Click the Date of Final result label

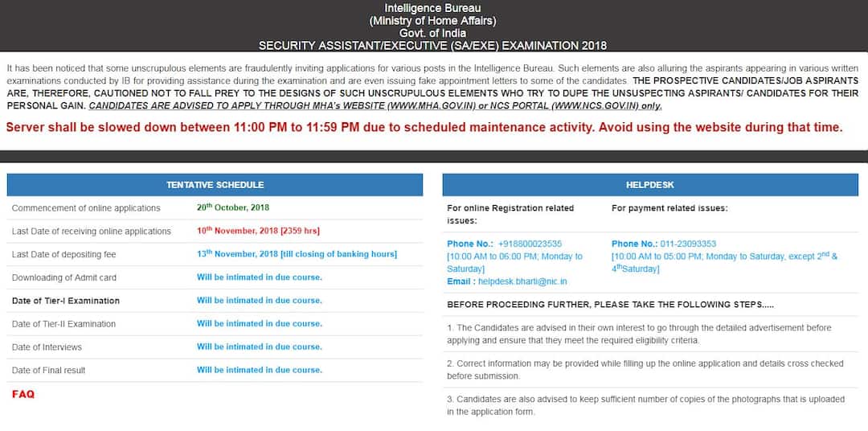pyautogui.click(x=48, y=371)
